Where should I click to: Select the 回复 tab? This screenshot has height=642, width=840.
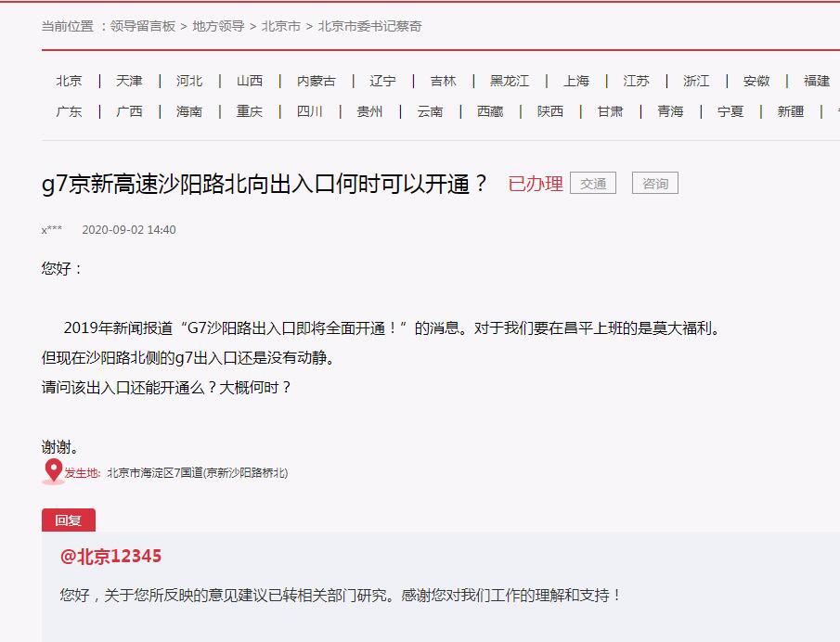pyautogui.click(x=69, y=520)
